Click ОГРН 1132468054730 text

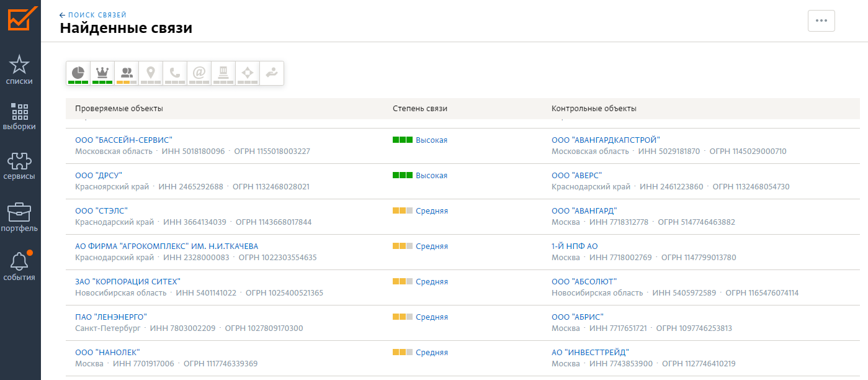tap(751, 187)
